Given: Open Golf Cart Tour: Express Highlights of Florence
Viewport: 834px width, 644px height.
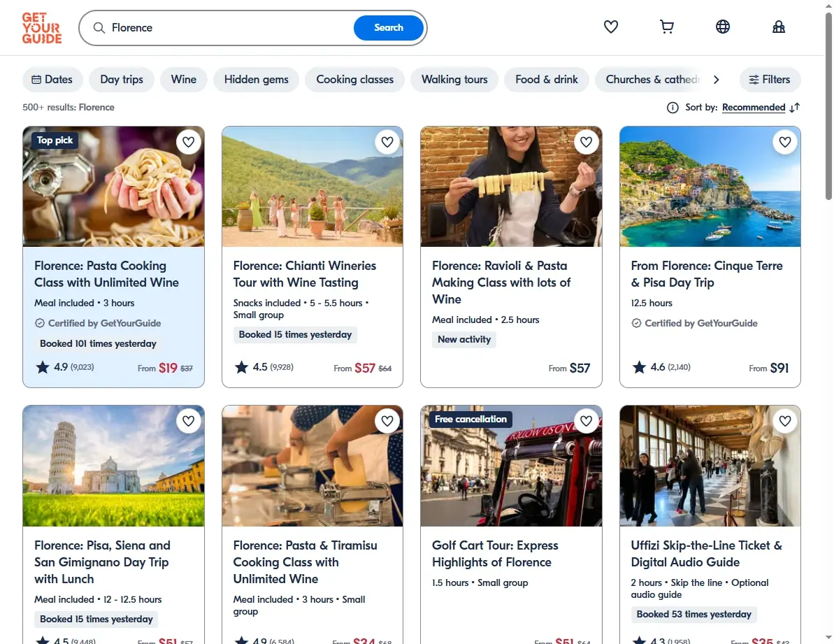Looking at the screenshot, I should (x=495, y=554).
